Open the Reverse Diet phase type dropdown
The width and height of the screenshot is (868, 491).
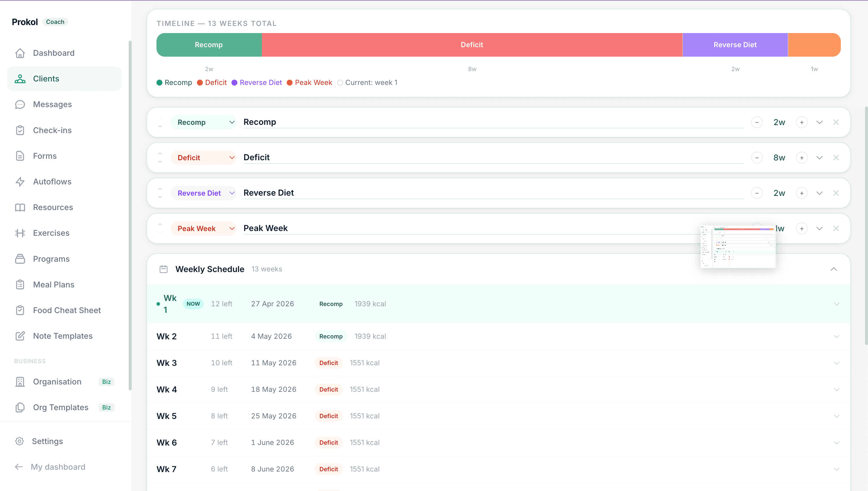point(203,193)
